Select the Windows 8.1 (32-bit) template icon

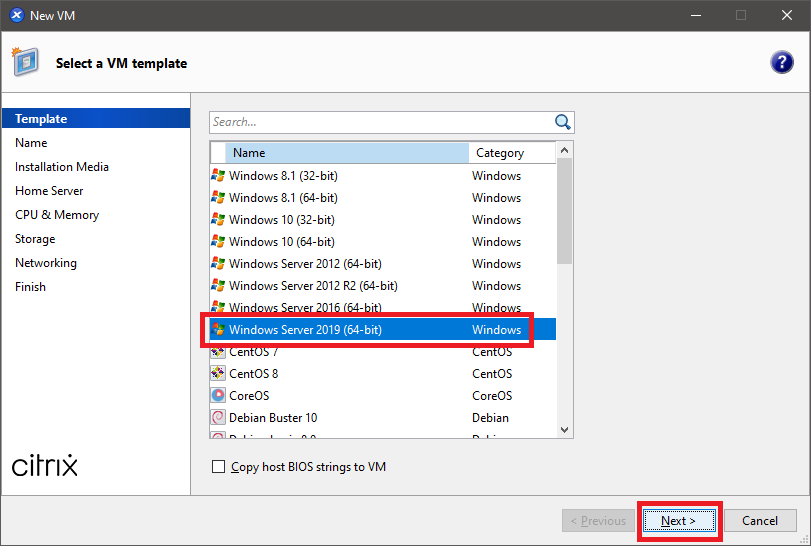pyautogui.click(x=218, y=176)
